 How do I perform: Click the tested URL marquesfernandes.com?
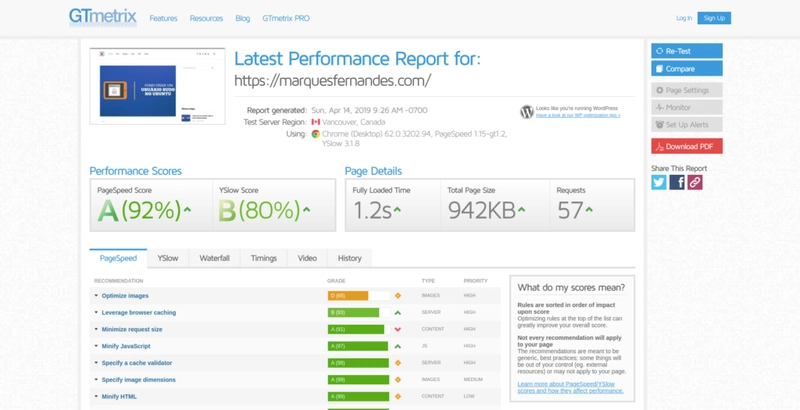coord(333,80)
